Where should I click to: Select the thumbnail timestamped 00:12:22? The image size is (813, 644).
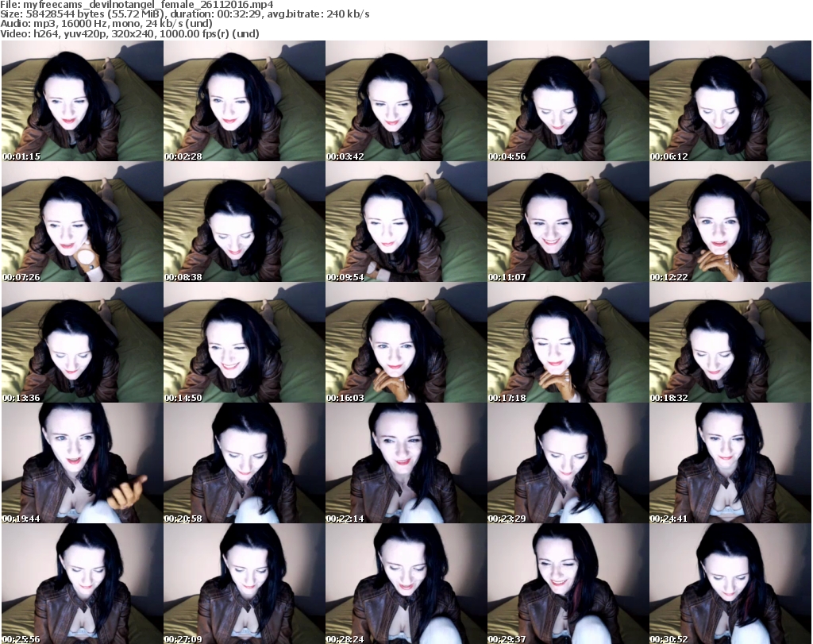(730, 222)
